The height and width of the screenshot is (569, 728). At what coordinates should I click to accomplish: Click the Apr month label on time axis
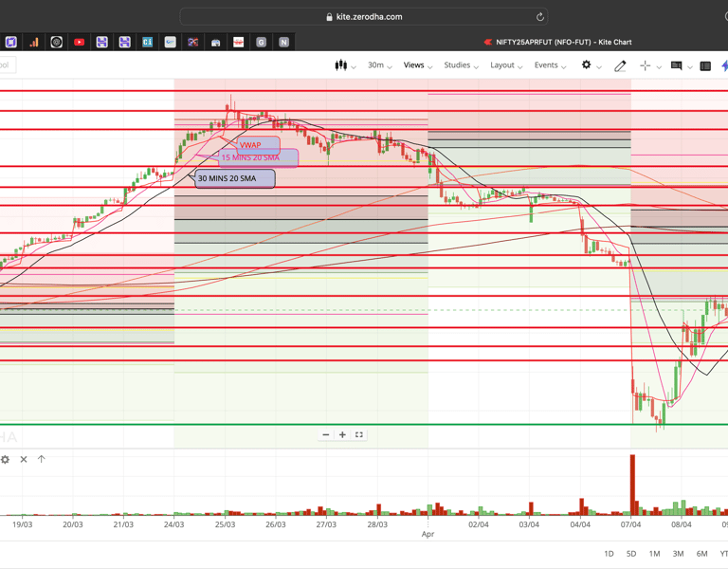point(428,534)
